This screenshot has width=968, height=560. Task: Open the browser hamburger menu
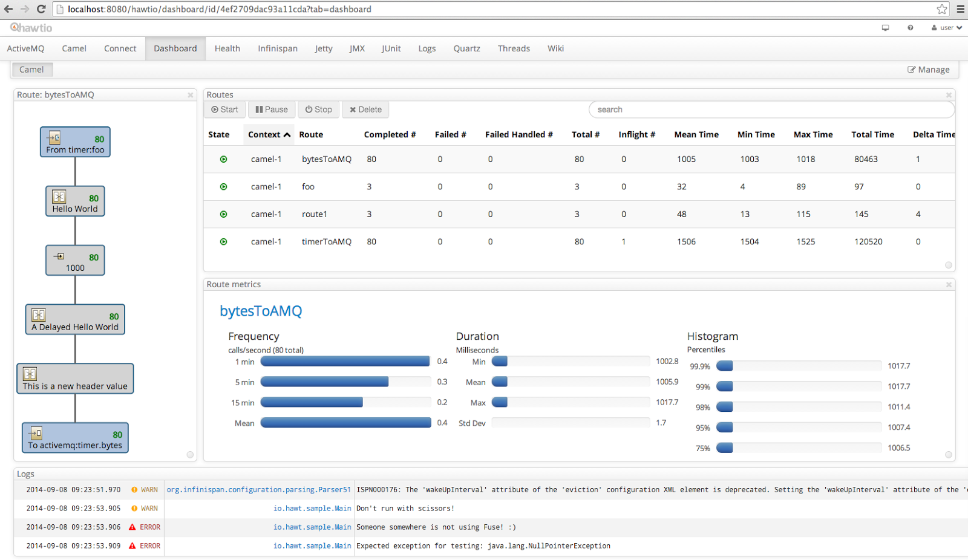point(961,9)
